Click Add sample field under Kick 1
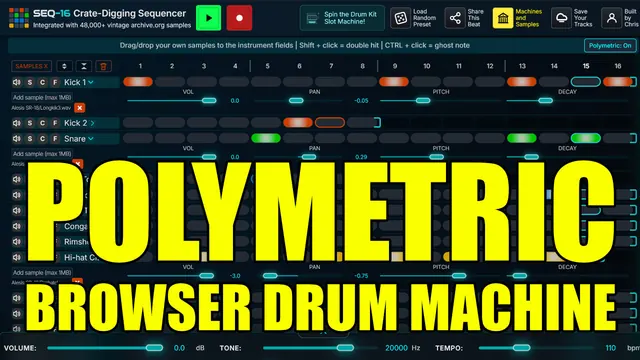 tap(42, 98)
